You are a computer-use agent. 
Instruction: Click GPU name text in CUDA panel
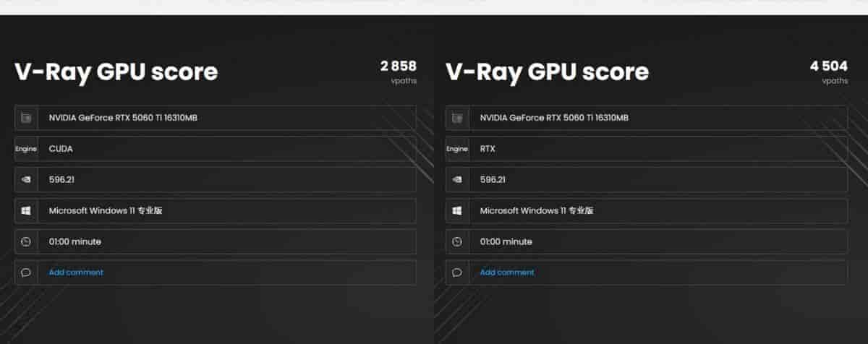tap(123, 118)
